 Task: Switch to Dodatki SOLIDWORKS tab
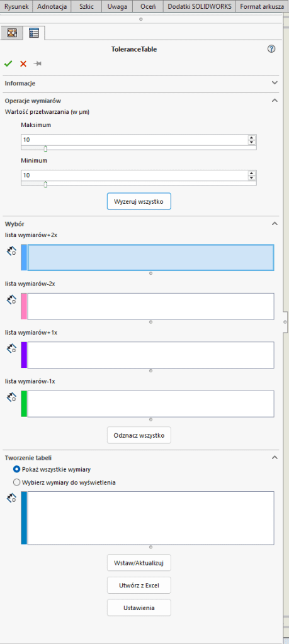tap(200, 6)
